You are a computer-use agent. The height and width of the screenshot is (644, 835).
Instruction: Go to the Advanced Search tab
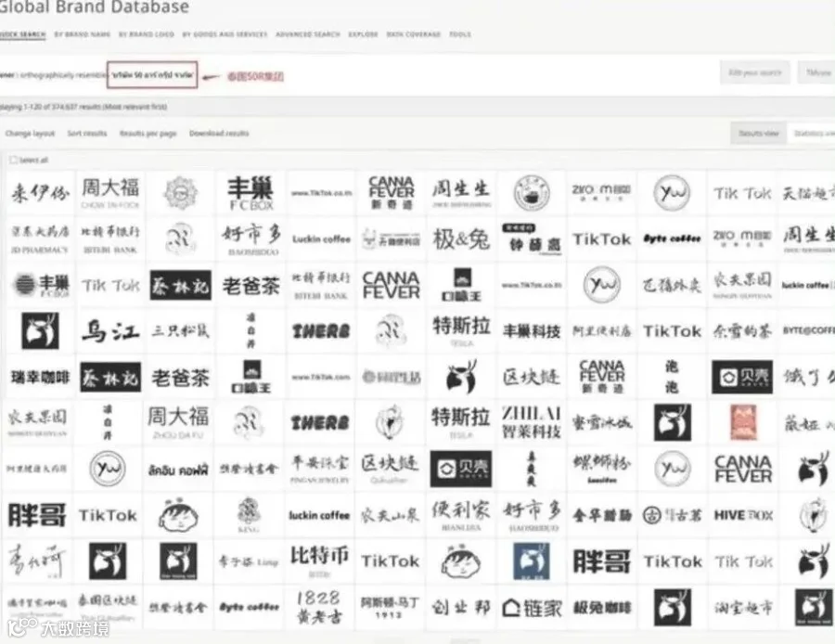coord(308,34)
